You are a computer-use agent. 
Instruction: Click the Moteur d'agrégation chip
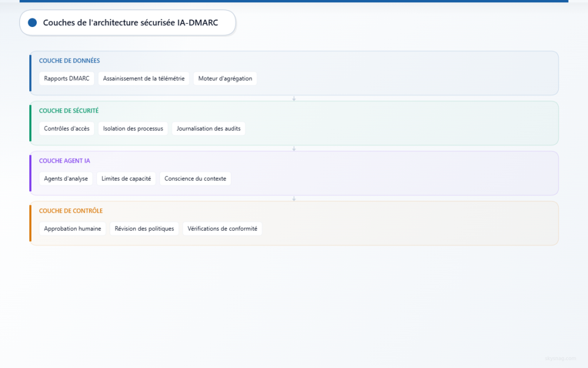click(x=225, y=78)
